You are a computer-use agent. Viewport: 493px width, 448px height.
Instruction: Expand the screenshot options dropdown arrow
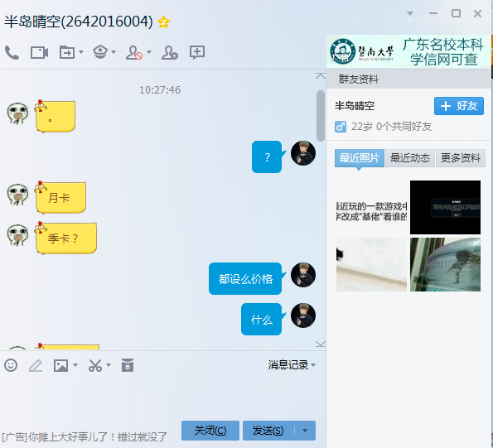click(x=109, y=365)
